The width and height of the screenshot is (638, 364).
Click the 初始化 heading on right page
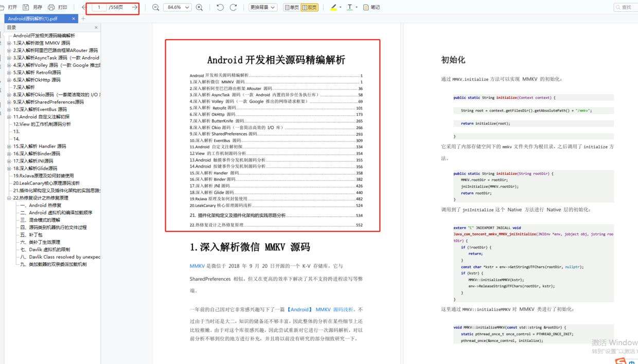click(453, 60)
